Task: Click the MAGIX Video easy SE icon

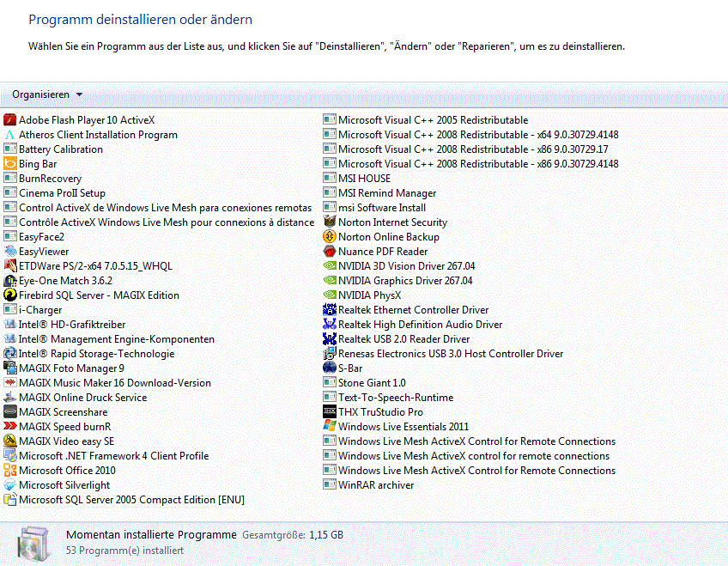Action: coord(9,441)
